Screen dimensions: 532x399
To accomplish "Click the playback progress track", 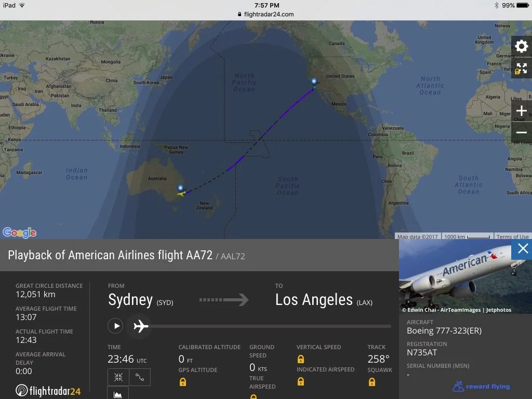I will coord(271,326).
